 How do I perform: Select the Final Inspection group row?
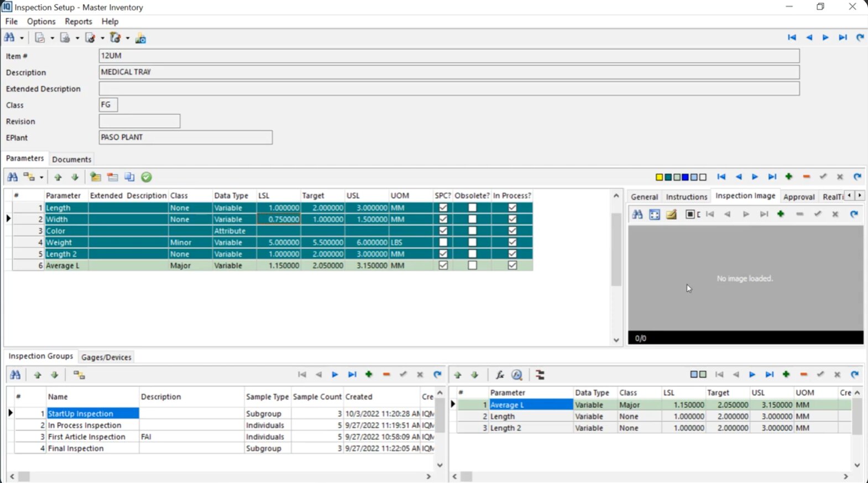[76, 449]
